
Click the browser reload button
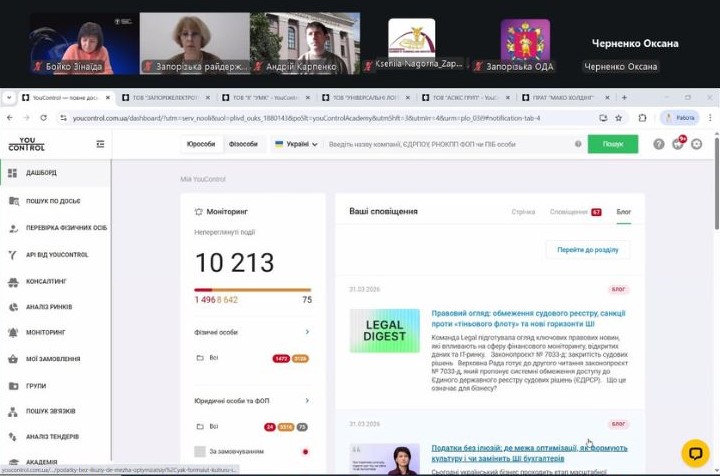point(43,118)
